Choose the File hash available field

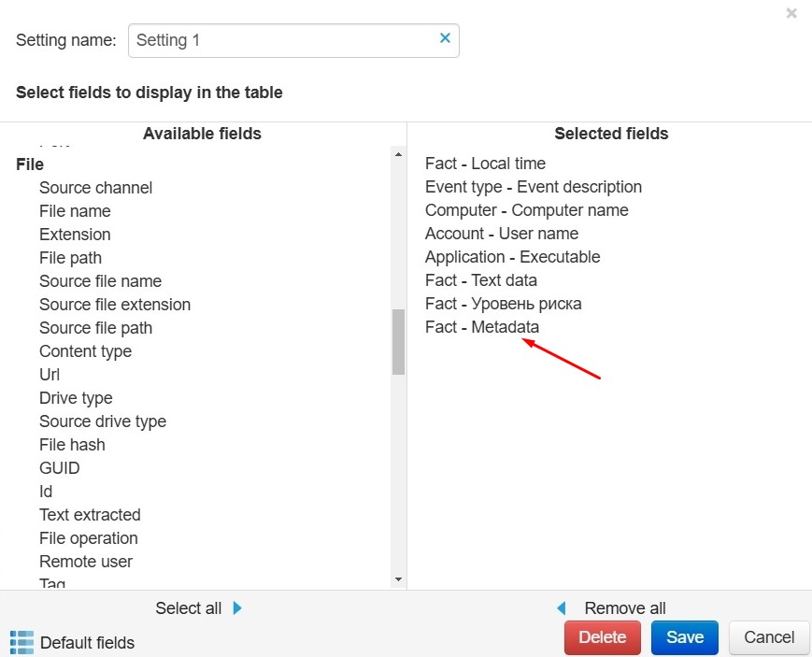pyautogui.click(x=72, y=445)
